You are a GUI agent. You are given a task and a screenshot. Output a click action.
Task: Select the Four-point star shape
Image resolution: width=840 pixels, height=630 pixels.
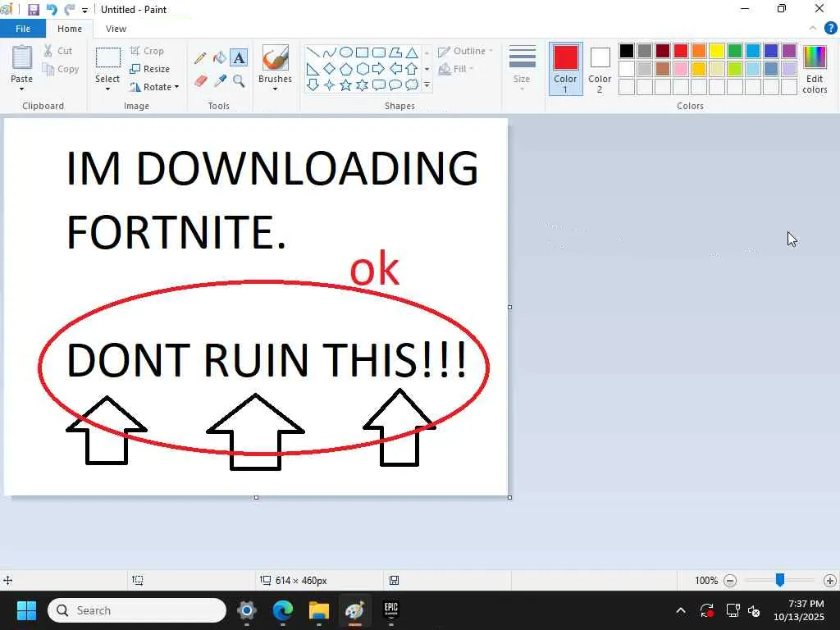330,84
